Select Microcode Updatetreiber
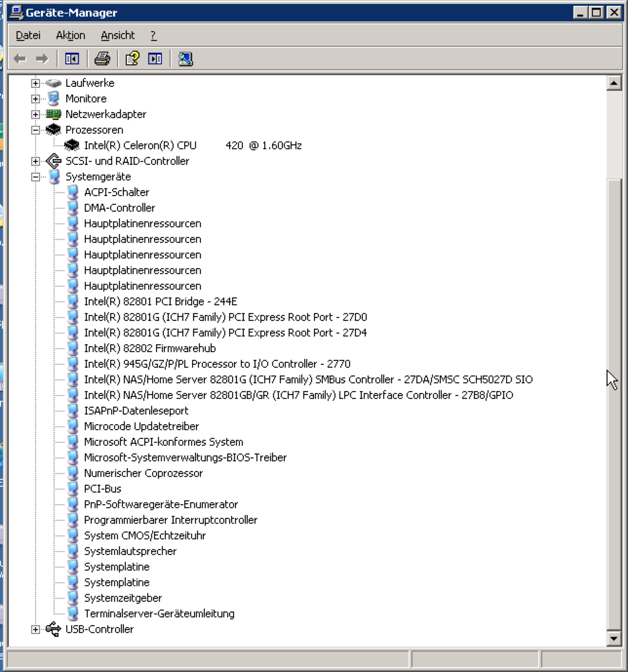The image size is (628, 672). coord(141,426)
